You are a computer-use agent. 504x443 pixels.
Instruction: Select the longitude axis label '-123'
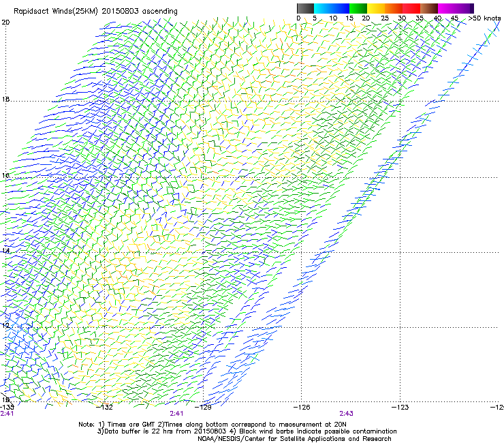pos(400,408)
